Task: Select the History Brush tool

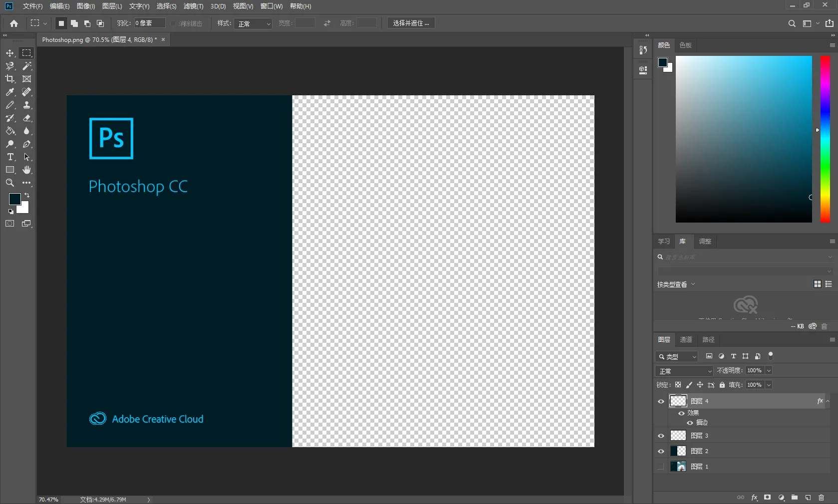Action: tap(10, 118)
